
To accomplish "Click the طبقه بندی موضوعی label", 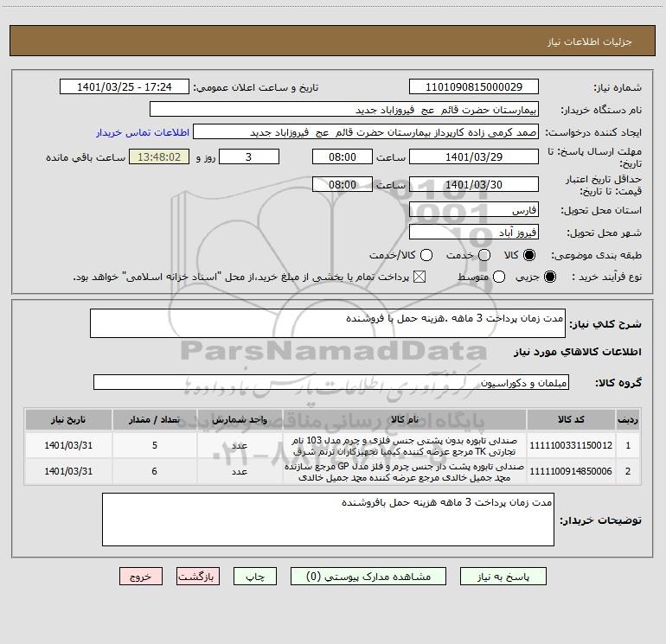I will pos(596,256).
